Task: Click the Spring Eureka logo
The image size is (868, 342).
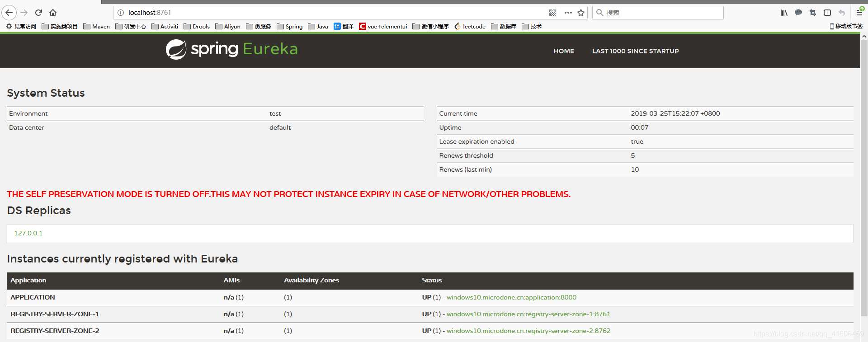Action: click(x=232, y=49)
